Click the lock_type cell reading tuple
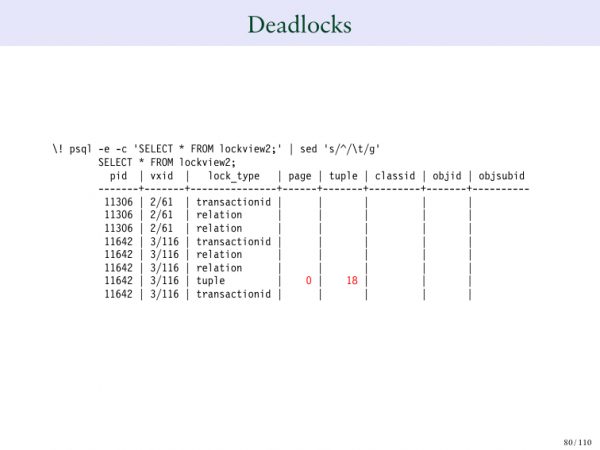Image resolution: width=600 pixels, height=450 pixels. tap(211, 281)
